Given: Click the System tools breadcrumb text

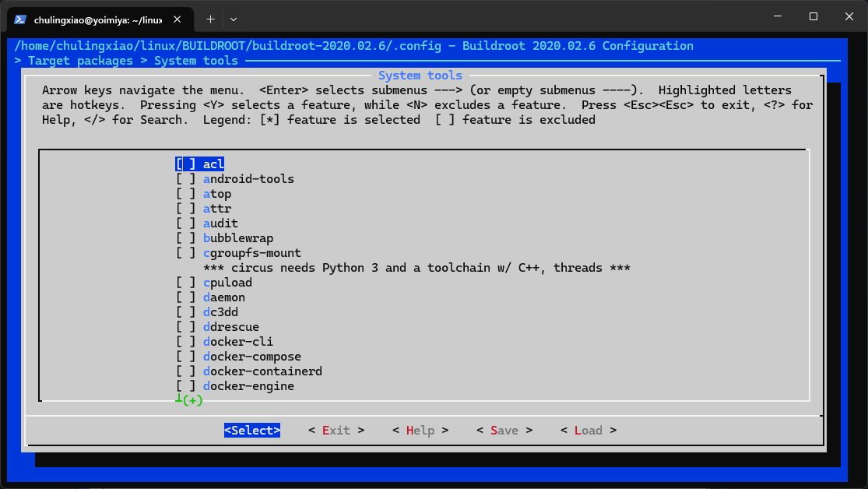Looking at the screenshot, I should point(196,61).
